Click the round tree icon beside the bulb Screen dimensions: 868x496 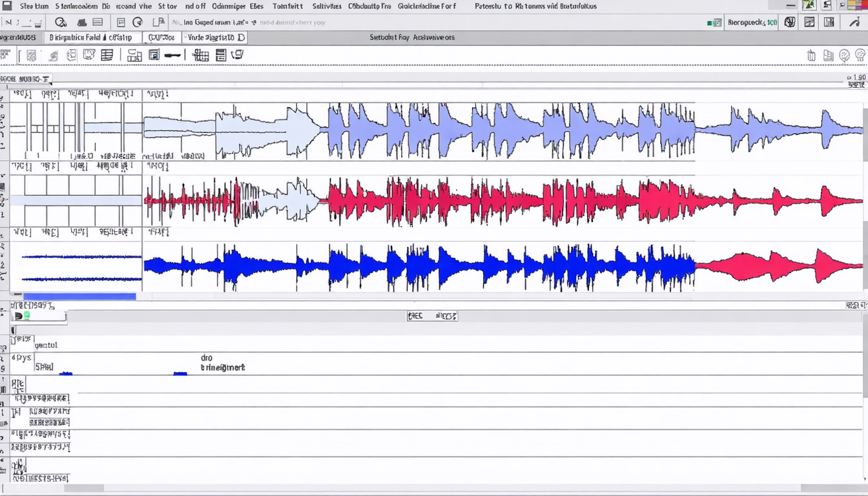(x=844, y=56)
